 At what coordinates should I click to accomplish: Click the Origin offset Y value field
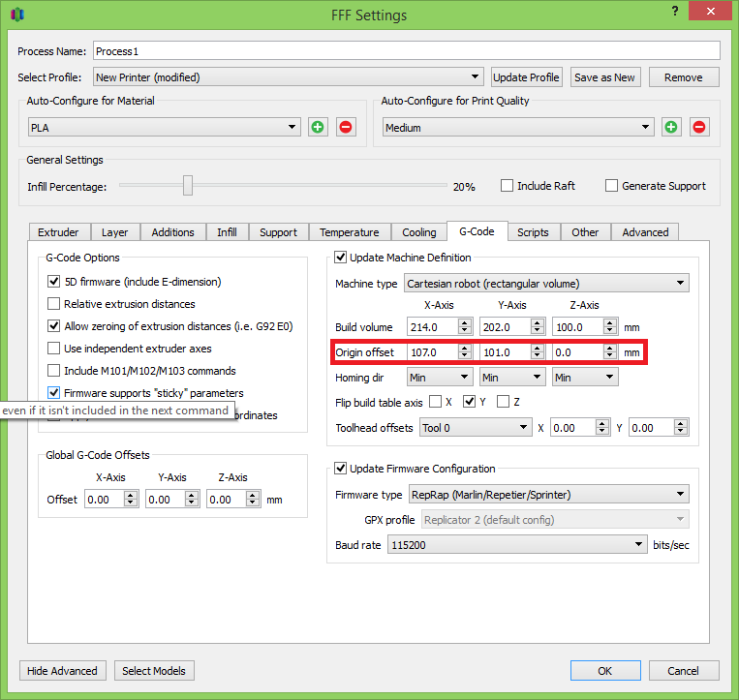(512, 351)
